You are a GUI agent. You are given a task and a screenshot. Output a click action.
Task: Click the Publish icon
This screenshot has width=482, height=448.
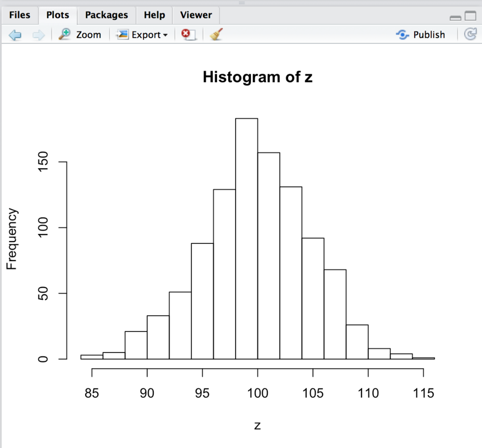click(x=402, y=35)
